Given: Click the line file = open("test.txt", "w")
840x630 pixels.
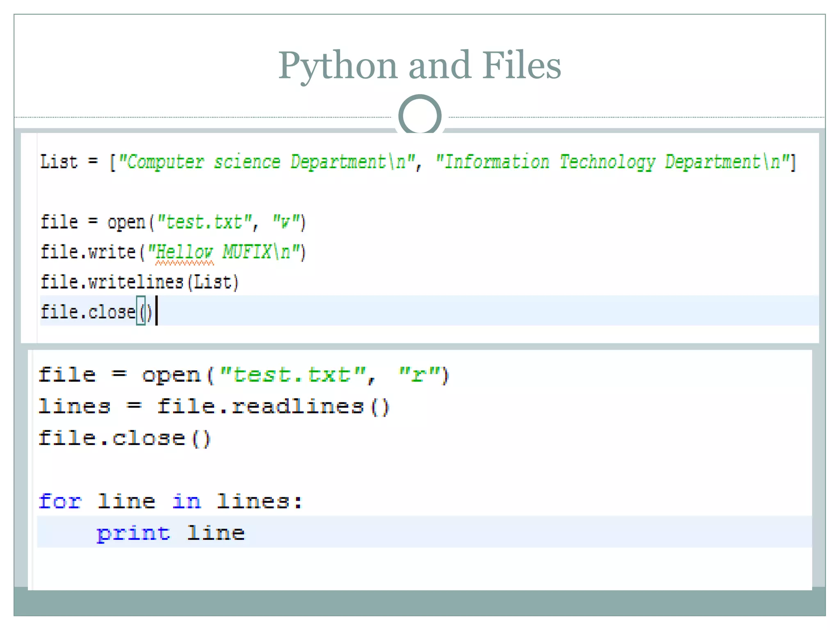Looking at the screenshot, I should tap(173, 222).
